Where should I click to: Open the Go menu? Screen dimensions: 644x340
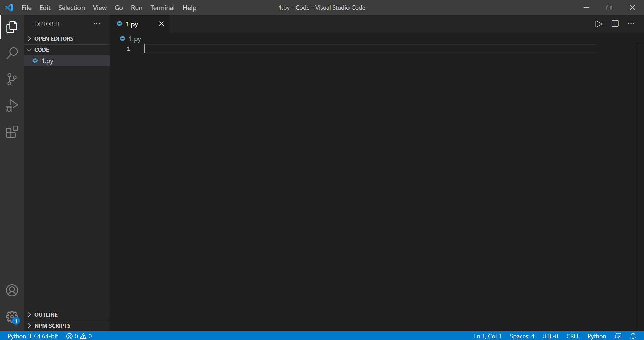(119, 8)
